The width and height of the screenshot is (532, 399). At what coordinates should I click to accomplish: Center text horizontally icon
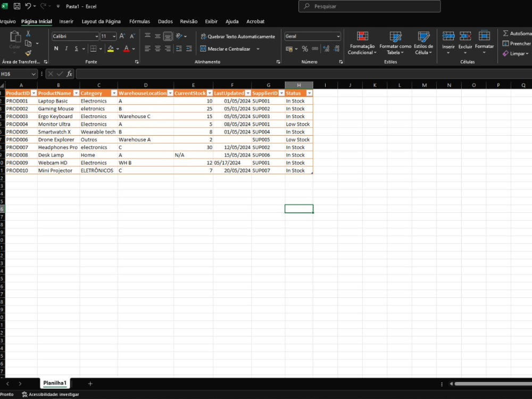point(158,48)
